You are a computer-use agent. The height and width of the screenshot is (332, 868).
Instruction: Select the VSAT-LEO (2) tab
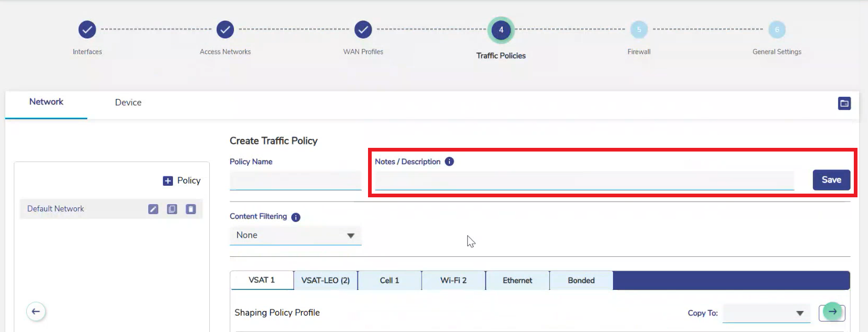(325, 280)
